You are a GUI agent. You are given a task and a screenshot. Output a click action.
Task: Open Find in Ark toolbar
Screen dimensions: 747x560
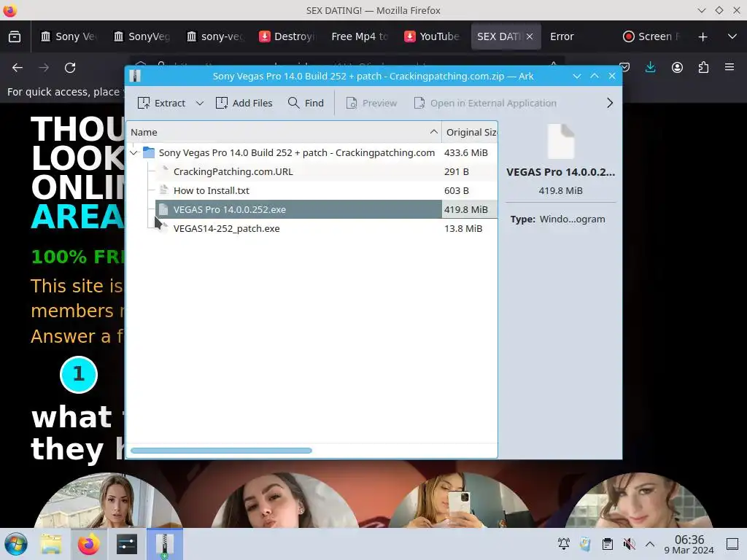[306, 103]
